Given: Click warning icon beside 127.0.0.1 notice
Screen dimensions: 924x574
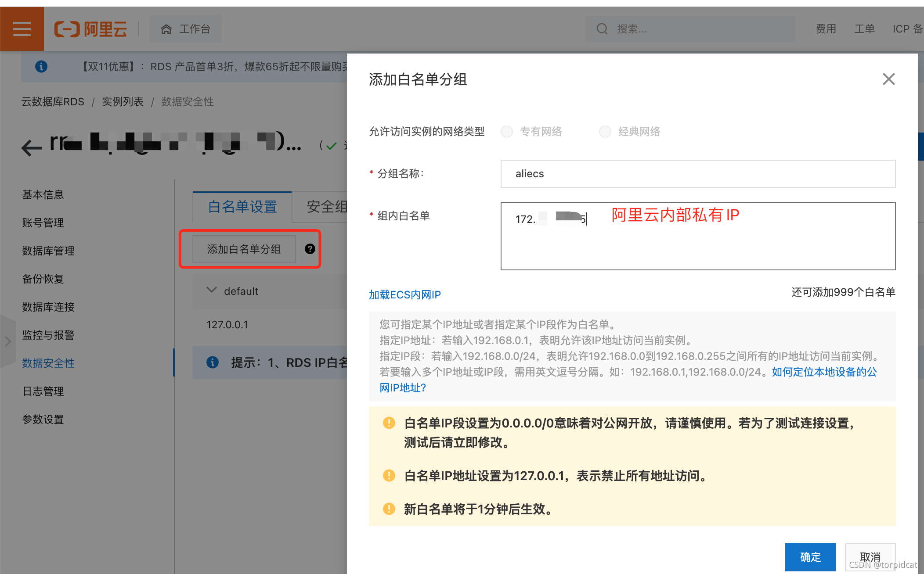Looking at the screenshot, I should pyautogui.click(x=389, y=475).
